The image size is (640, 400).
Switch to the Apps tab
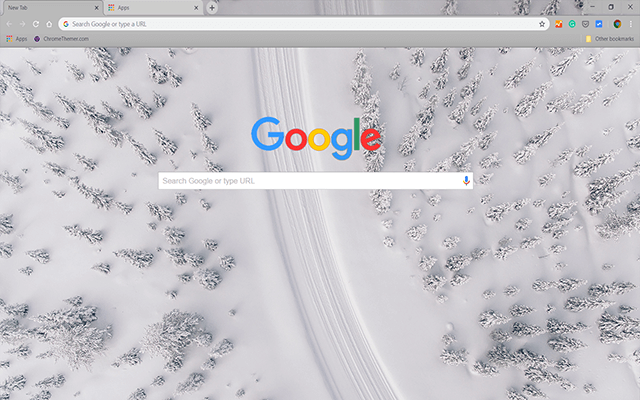click(153, 8)
